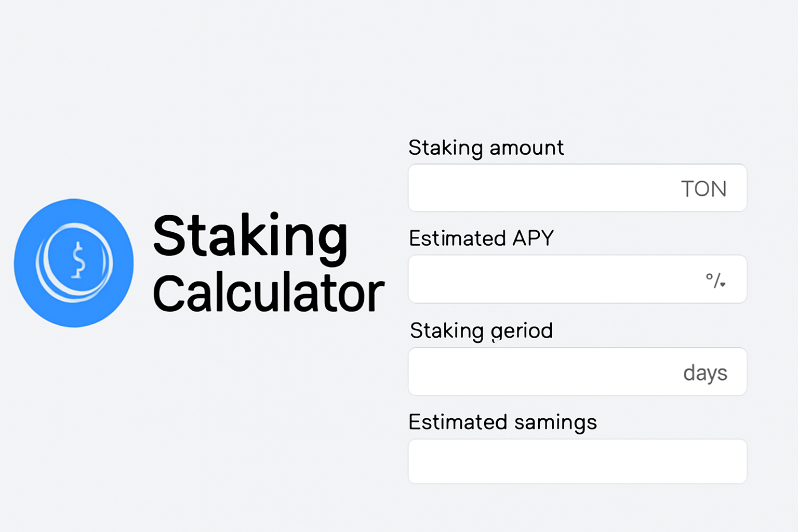Screen dimensions: 798x532
Task: Select the days unit in period field
Action: pyautogui.click(x=705, y=373)
